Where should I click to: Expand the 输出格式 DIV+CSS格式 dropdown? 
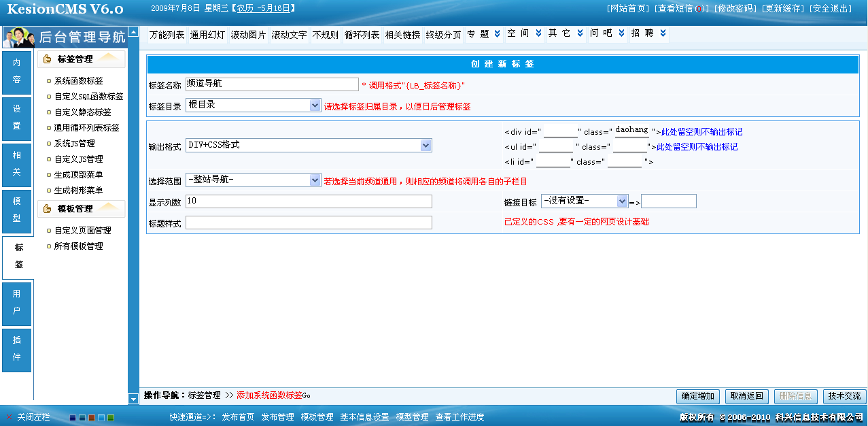(426, 145)
